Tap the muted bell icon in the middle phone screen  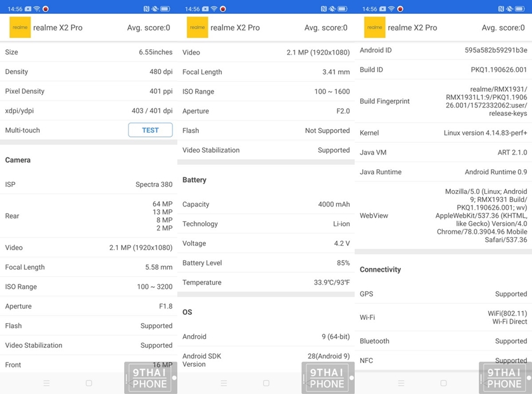point(332,9)
